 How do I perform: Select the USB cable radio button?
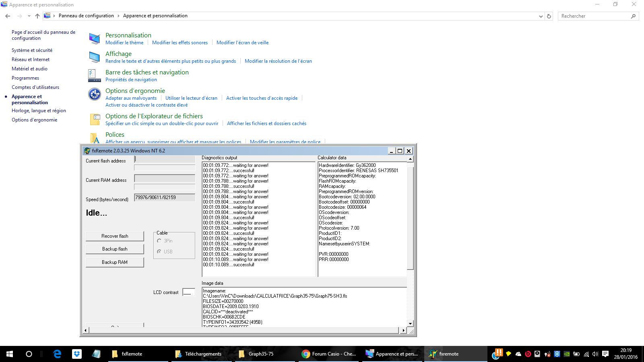pos(159,251)
